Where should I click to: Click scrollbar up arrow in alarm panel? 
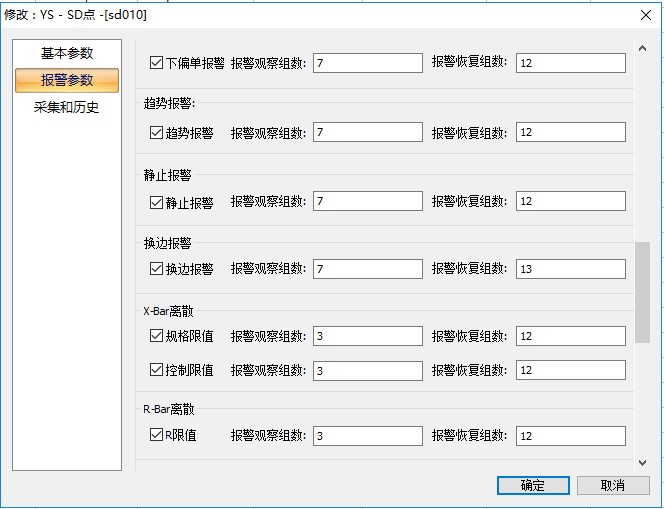tap(642, 47)
